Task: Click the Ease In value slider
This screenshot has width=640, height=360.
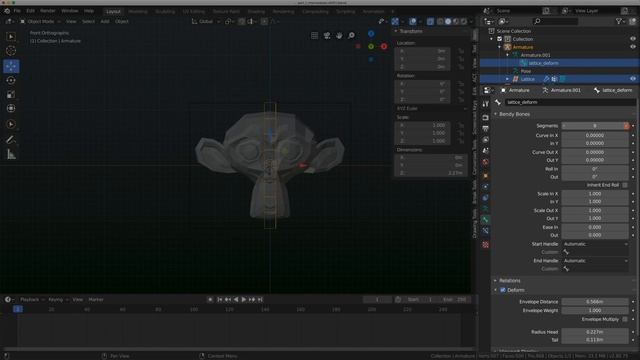Action: point(595,227)
